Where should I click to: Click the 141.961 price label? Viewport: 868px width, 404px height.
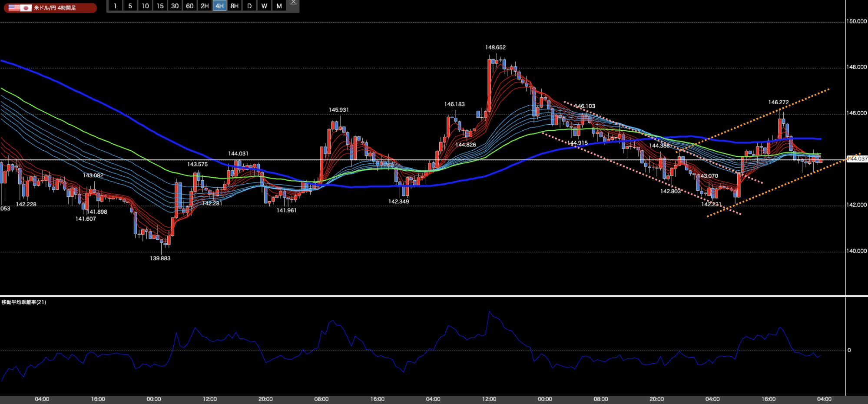click(287, 211)
